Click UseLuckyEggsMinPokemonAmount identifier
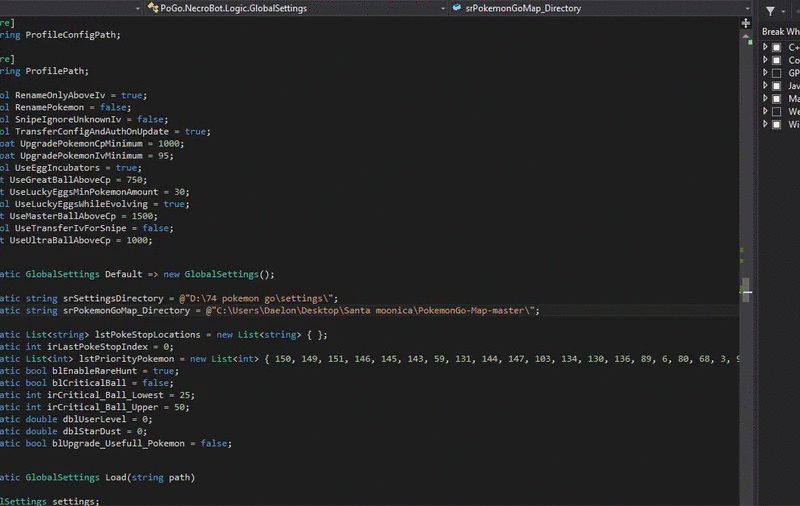 click(84, 192)
